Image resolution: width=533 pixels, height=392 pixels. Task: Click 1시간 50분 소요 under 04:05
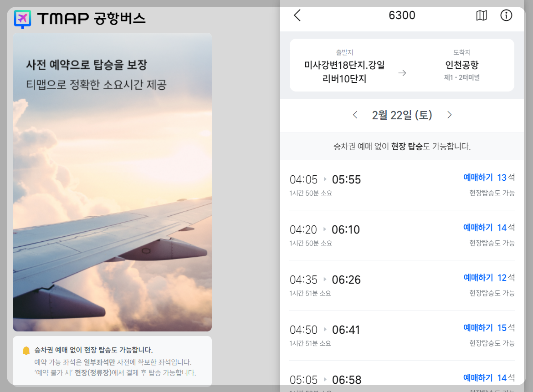(311, 193)
